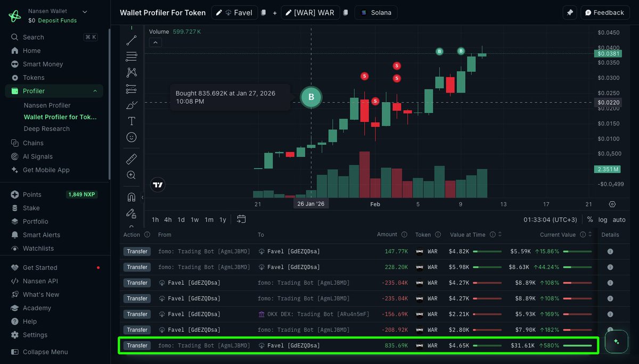Show info for the Action column
Viewport: 639px width, 364px height.
tap(147, 235)
